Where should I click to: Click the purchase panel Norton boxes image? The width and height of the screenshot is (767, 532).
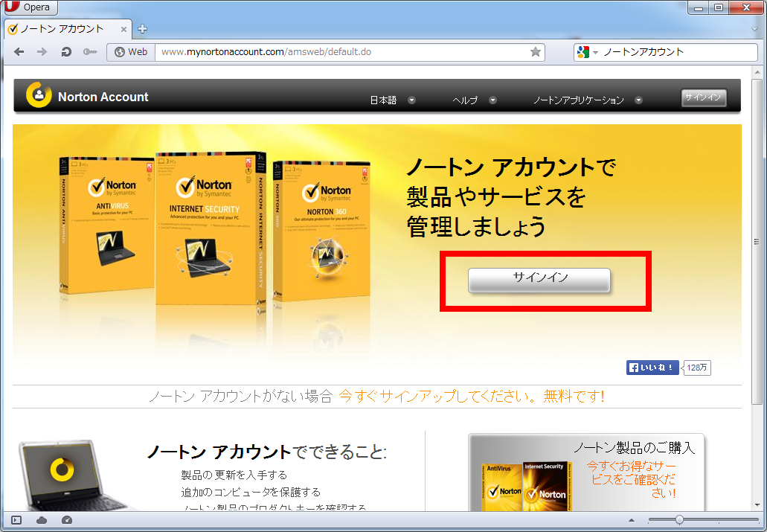(x=527, y=486)
